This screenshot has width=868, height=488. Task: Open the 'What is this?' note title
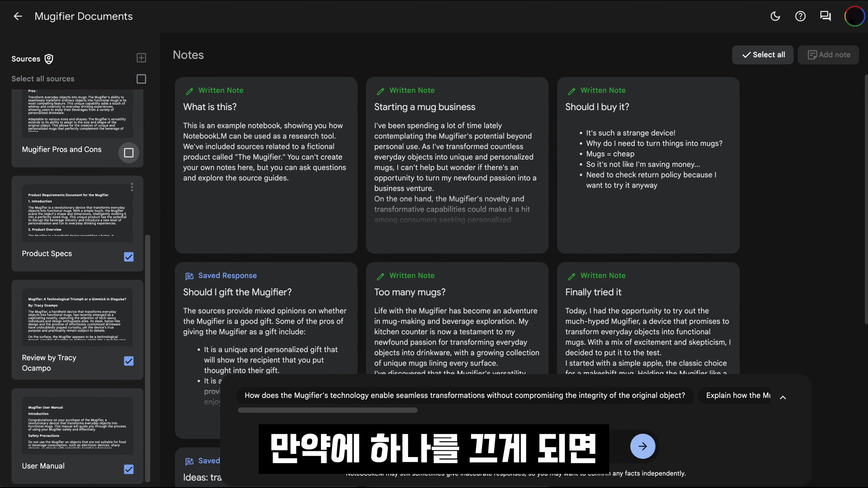tap(210, 107)
